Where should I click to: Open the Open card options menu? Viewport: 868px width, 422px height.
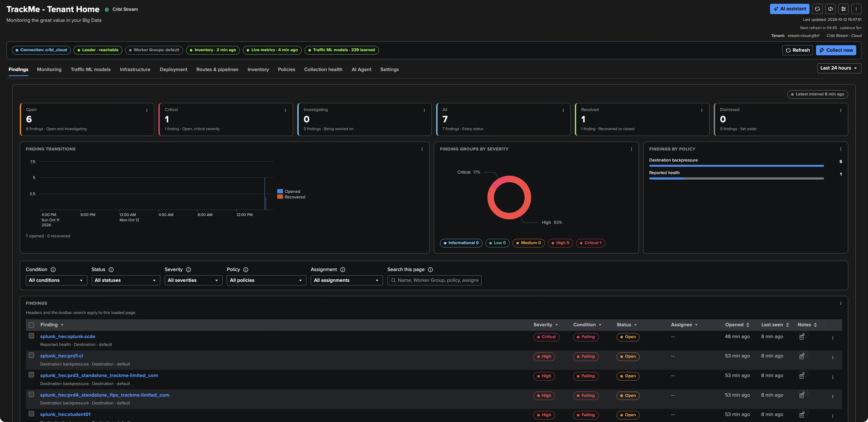coord(147,110)
